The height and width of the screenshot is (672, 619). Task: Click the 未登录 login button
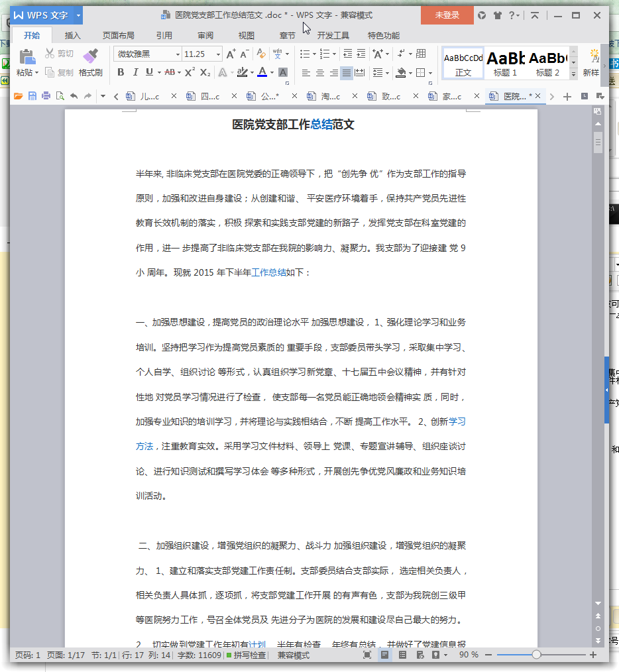[447, 15]
